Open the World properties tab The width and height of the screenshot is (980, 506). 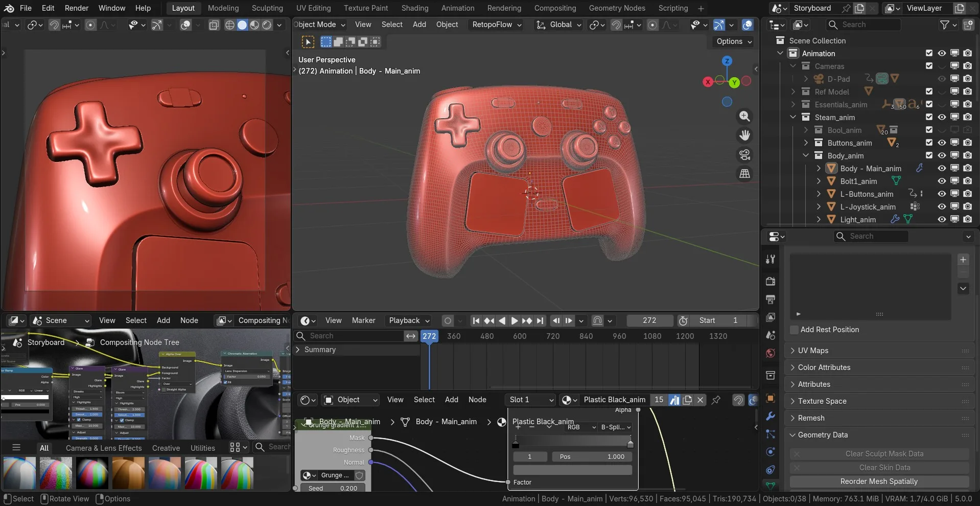coord(771,353)
